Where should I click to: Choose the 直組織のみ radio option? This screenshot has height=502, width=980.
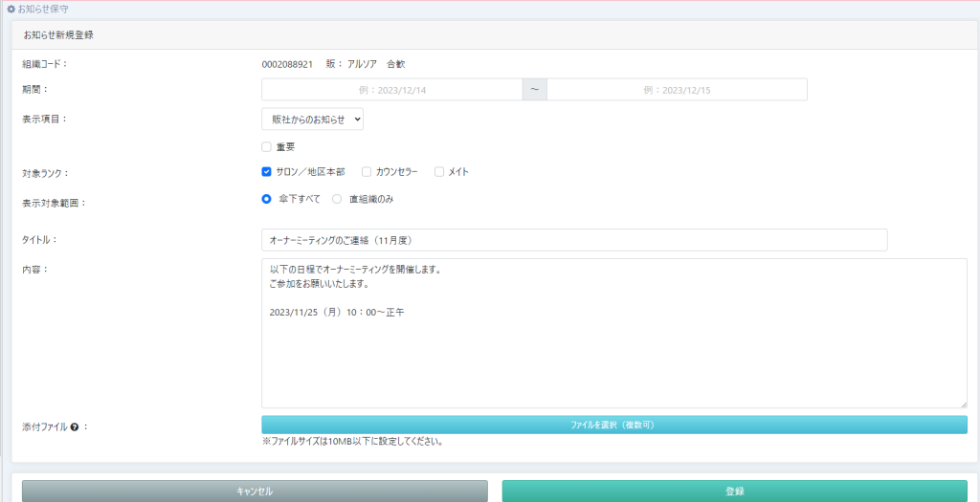click(x=337, y=199)
